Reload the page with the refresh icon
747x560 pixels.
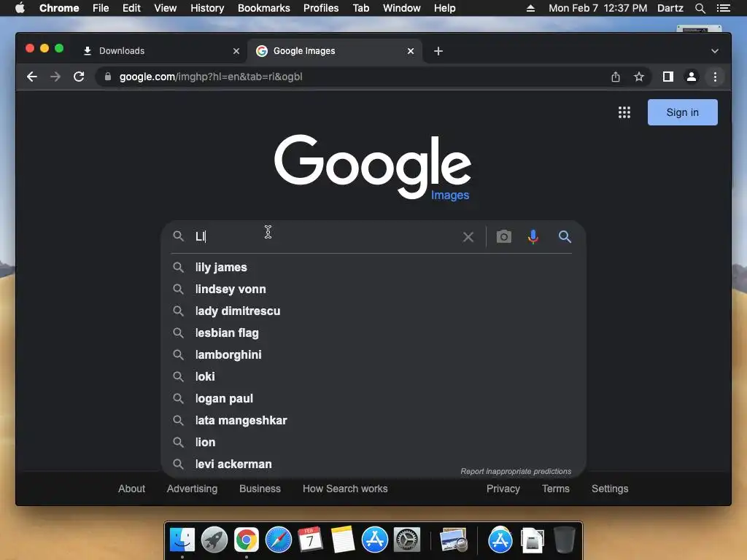tap(79, 77)
